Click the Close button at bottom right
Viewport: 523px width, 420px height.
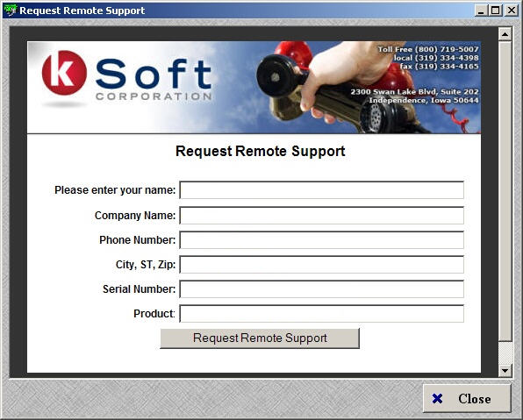coord(467,398)
